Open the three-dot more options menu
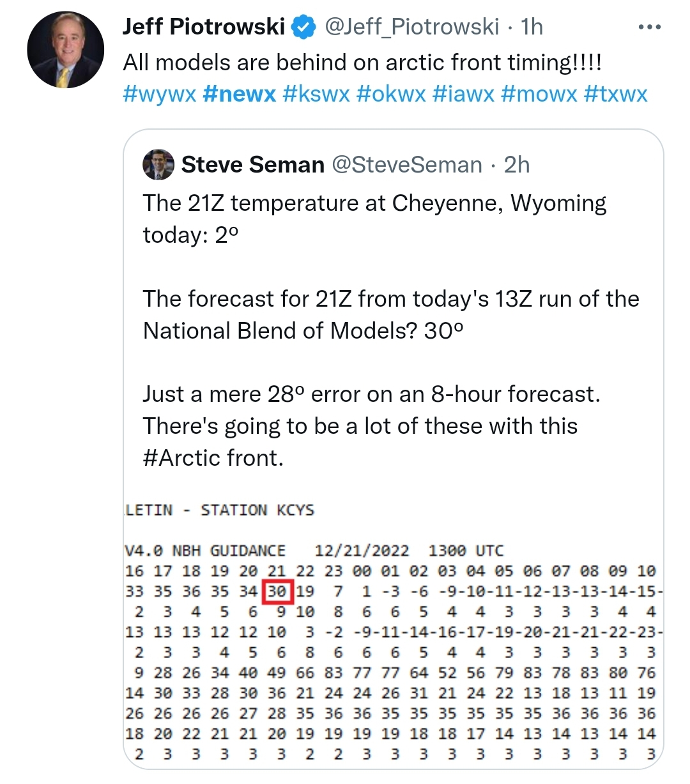This screenshot has height=784, width=690. (650, 27)
